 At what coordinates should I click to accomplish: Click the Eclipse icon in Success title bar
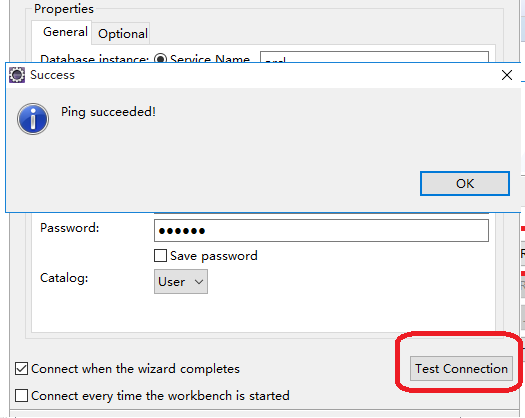[x=17, y=75]
